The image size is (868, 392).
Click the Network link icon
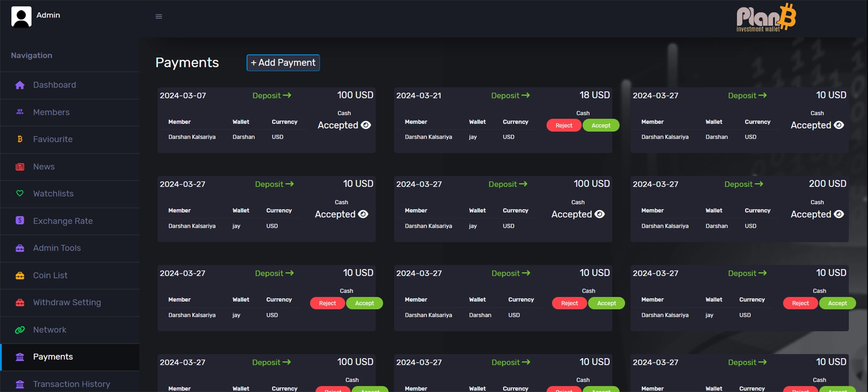(20, 330)
